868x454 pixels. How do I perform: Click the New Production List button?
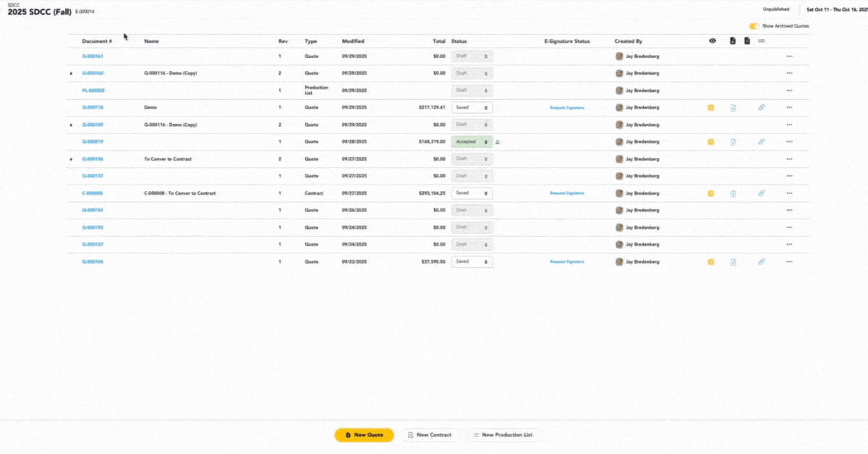coord(502,434)
